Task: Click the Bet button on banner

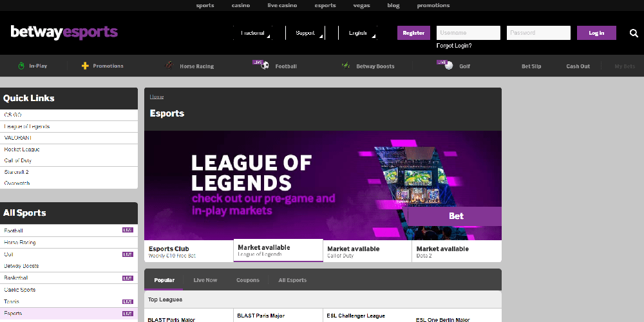Action: [x=455, y=216]
